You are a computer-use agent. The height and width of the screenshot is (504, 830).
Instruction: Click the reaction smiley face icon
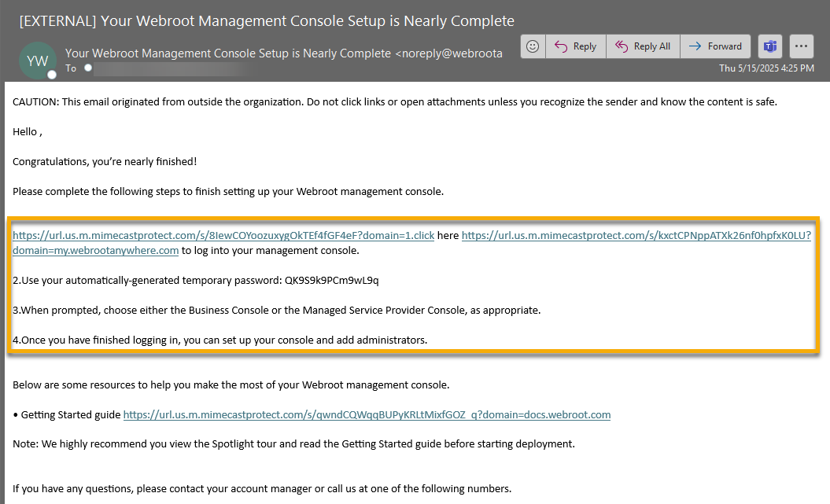pos(533,46)
